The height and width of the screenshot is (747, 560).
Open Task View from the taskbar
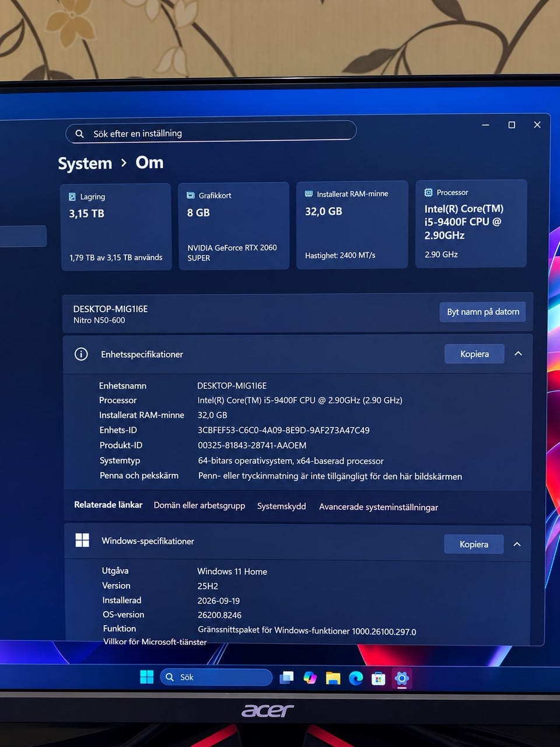coord(286,678)
